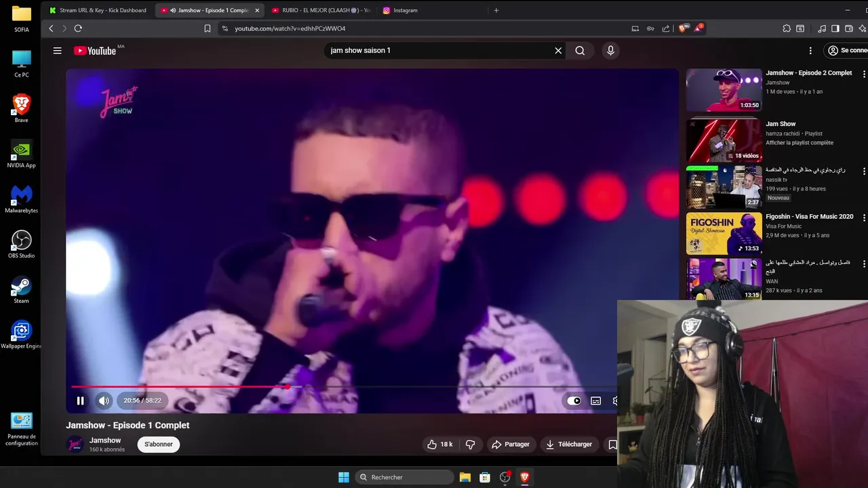The width and height of the screenshot is (868, 488).
Task: Open options for WAN channel video
Action: [864, 263]
